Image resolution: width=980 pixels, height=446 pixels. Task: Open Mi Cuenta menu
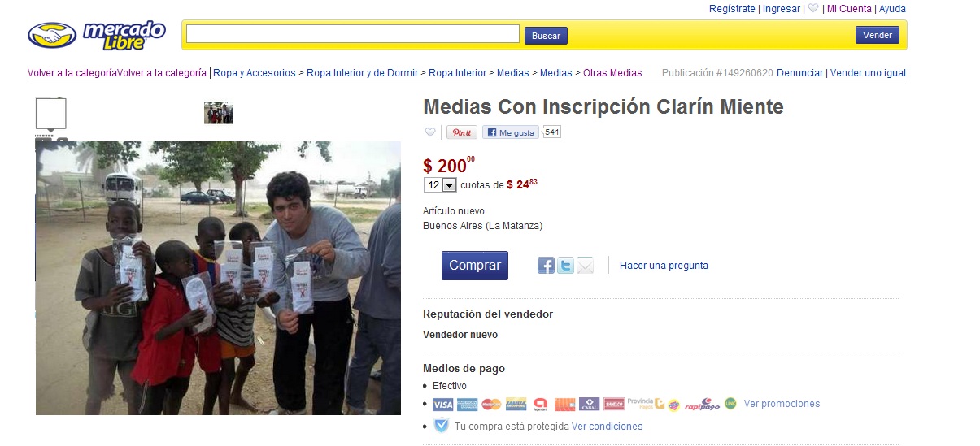(849, 9)
